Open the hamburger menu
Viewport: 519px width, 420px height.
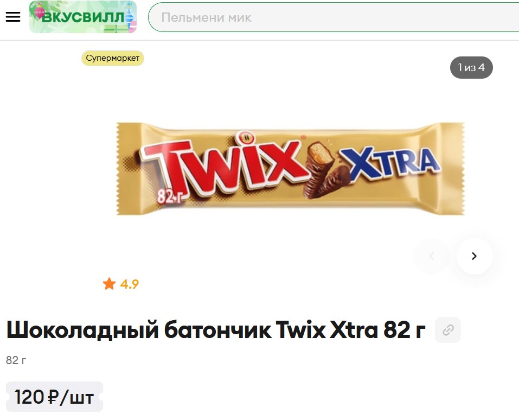pyautogui.click(x=13, y=17)
